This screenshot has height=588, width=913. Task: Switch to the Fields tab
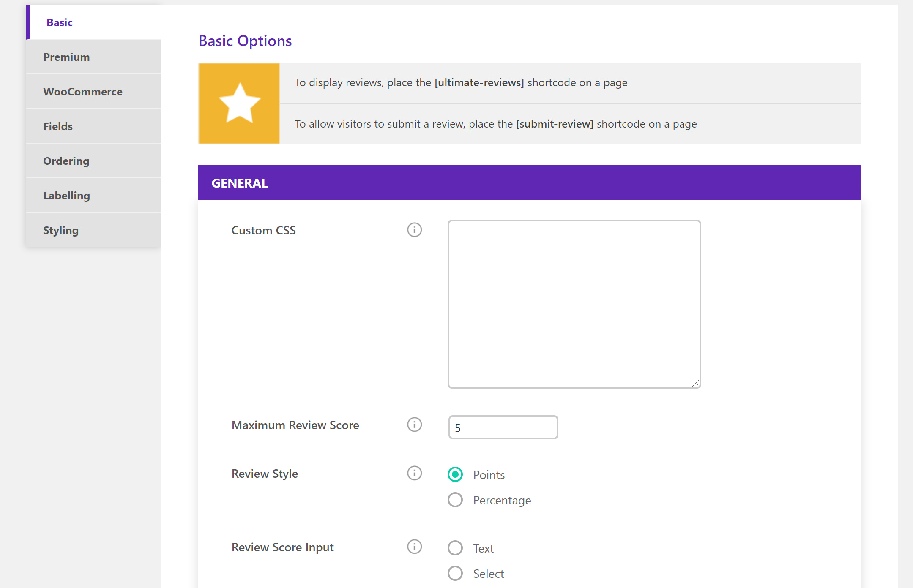pos(58,126)
